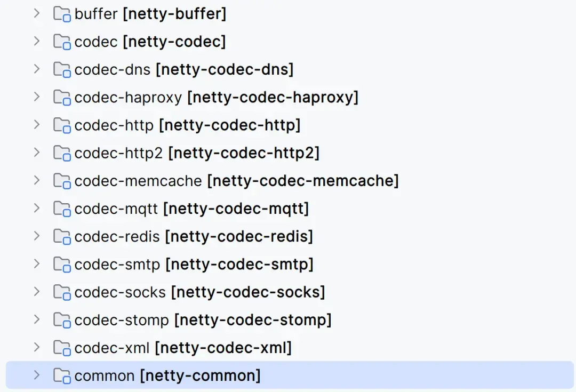Click the codec-http module folder icon

[x=62, y=125]
